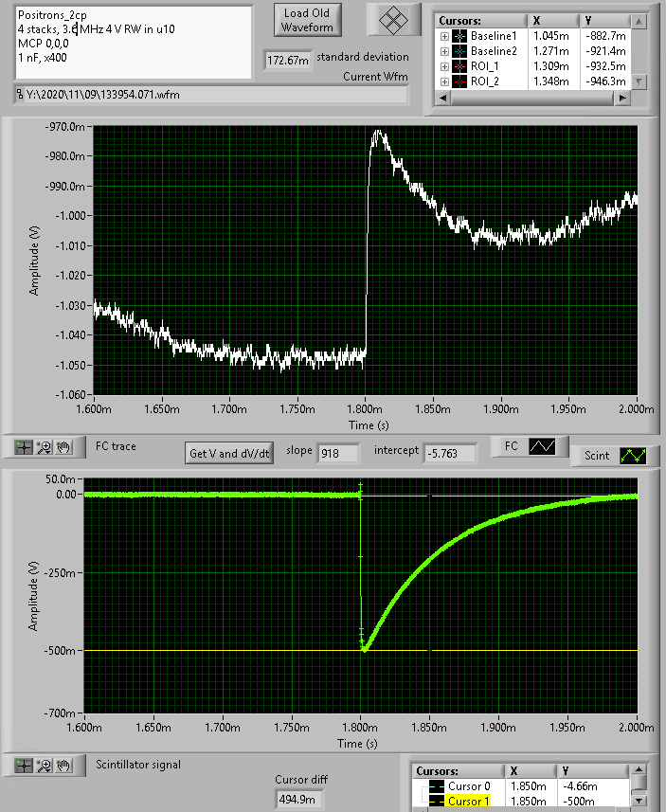Screen dimensions: 666x812
Task: Select zoom tool in Scintillator signal palette
Action: tap(45, 766)
